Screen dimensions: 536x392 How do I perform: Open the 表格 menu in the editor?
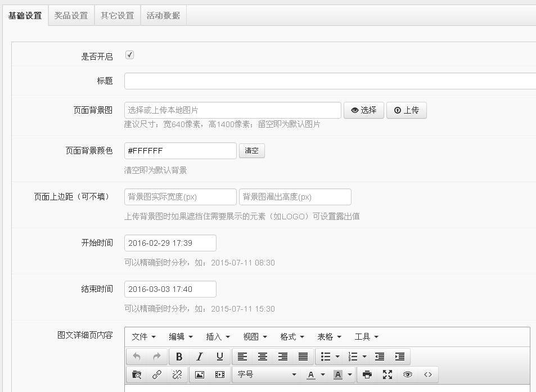[328, 336]
